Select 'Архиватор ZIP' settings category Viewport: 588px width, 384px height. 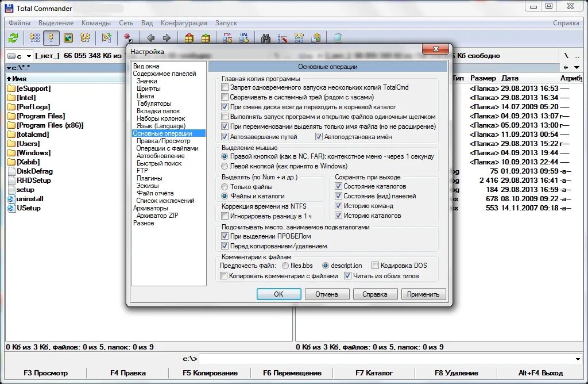(x=157, y=216)
